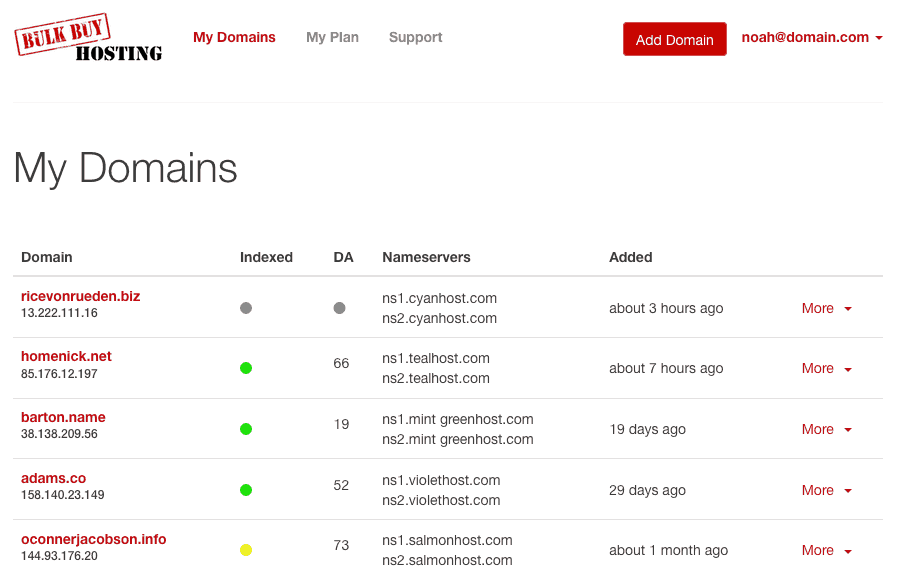Open the oconnerjacobson.info domain link
Image resolution: width=900 pixels, height=580 pixels.
click(x=94, y=539)
